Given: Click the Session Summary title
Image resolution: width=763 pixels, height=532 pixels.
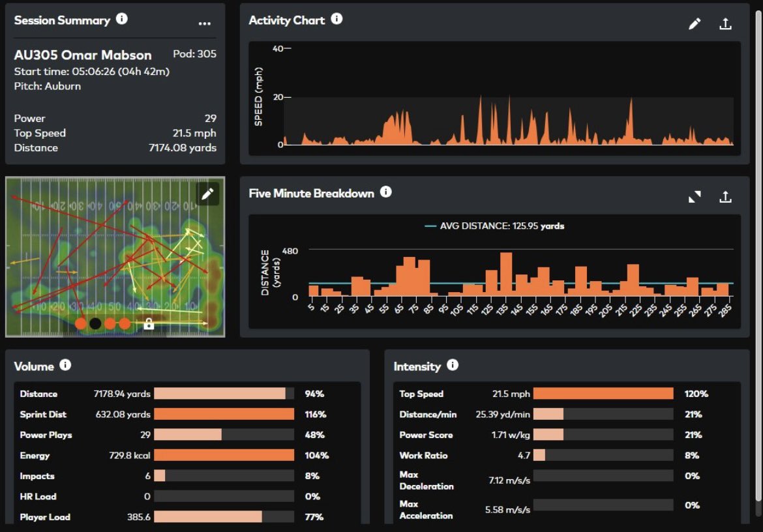Looking at the screenshot, I should [x=63, y=20].
